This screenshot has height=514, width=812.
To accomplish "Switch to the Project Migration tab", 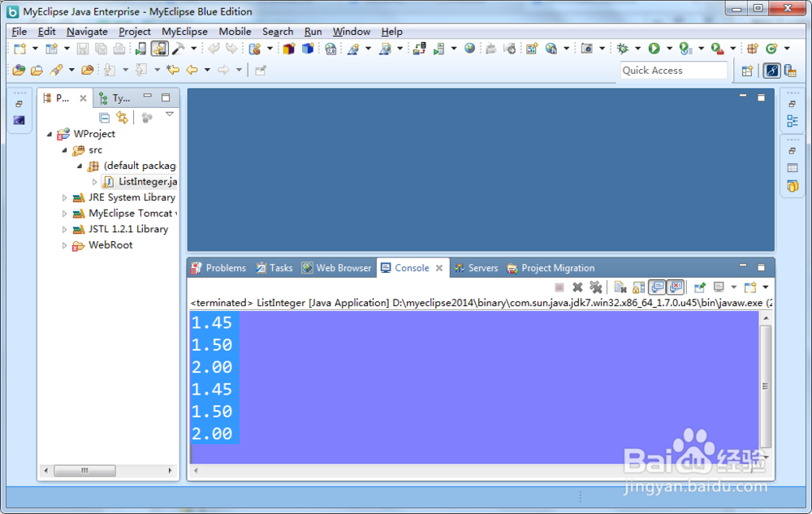I will 551,268.
